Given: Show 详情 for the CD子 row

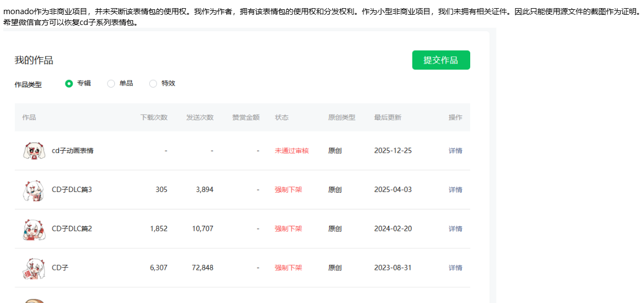Looking at the screenshot, I should pyautogui.click(x=455, y=268).
